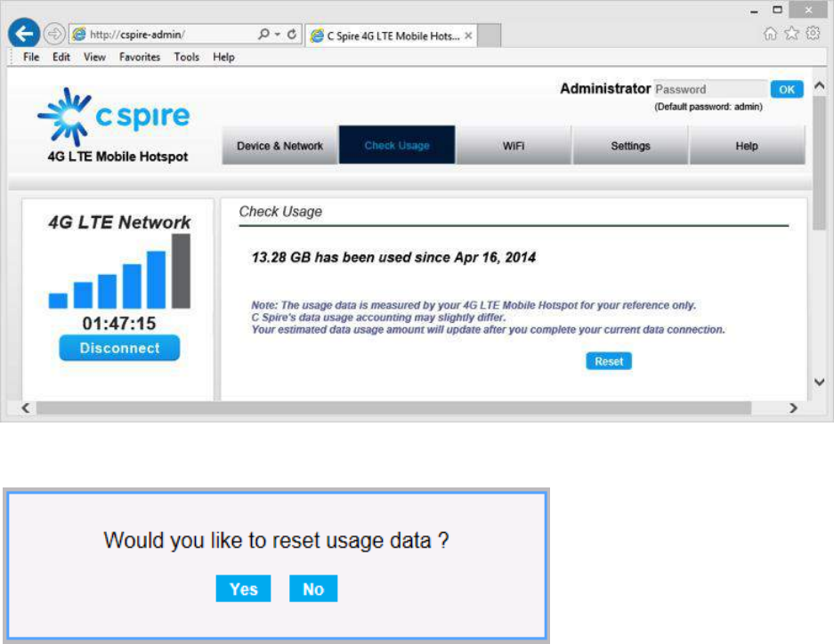Click the page refresh icon

click(x=292, y=34)
